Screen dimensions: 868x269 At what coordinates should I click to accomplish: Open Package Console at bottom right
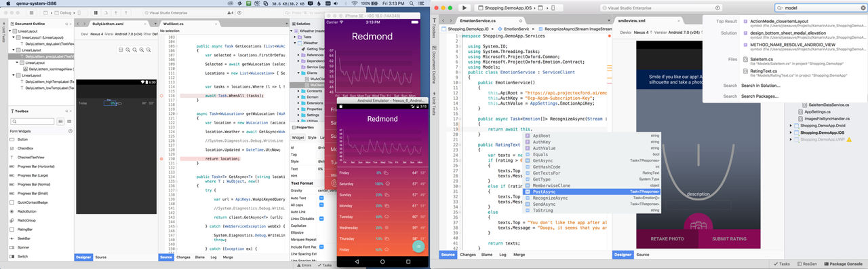tap(844, 264)
